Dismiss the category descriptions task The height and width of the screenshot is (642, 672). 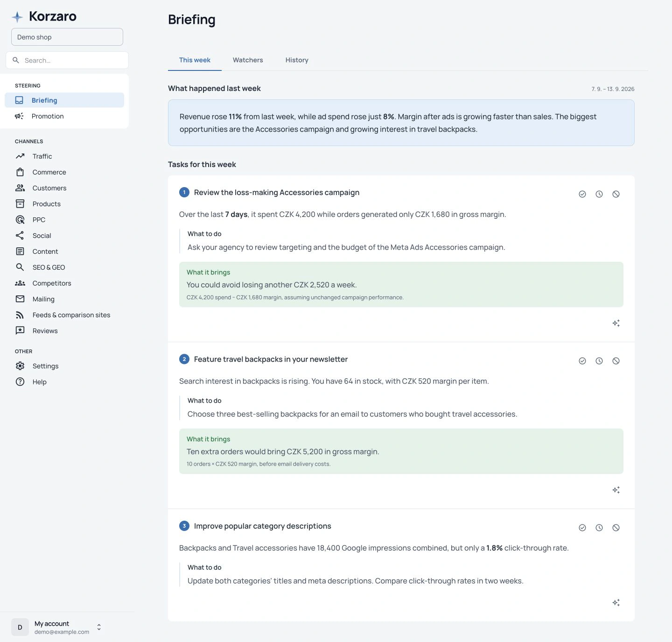(616, 528)
